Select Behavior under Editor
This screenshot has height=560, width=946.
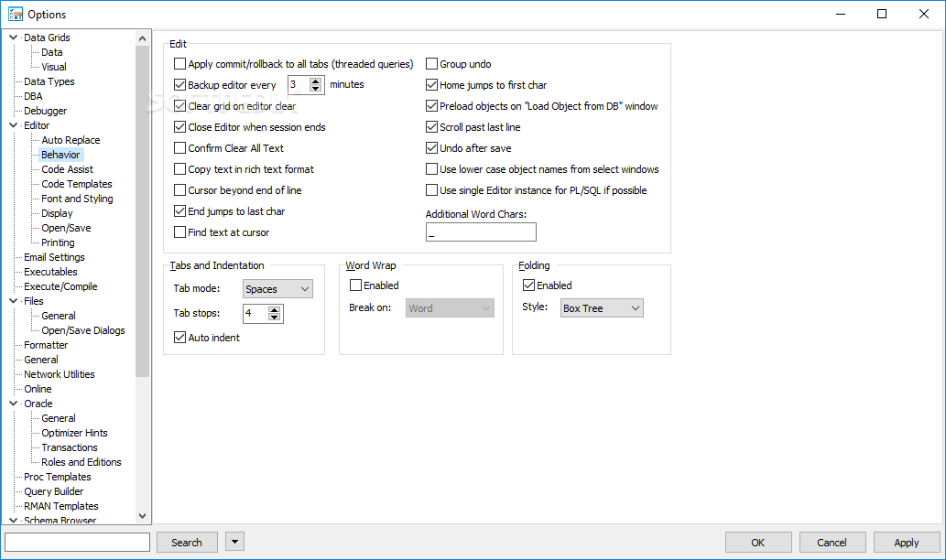pyautogui.click(x=60, y=155)
